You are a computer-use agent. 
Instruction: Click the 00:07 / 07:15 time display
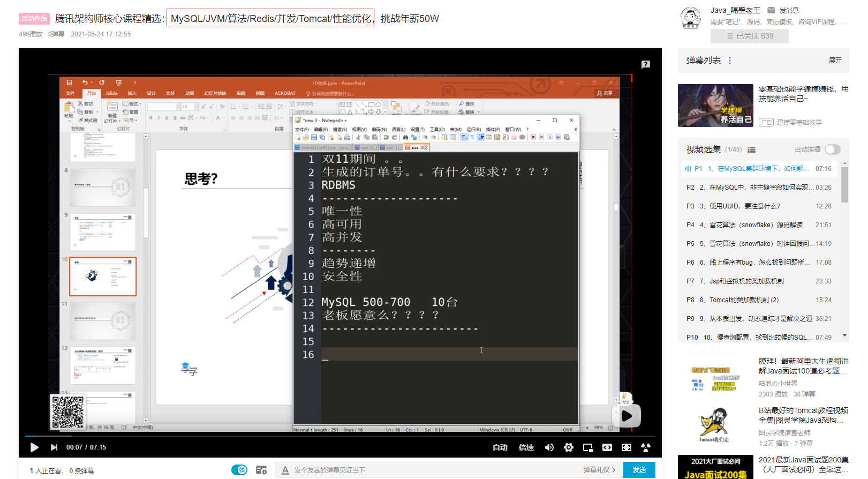[86, 447]
